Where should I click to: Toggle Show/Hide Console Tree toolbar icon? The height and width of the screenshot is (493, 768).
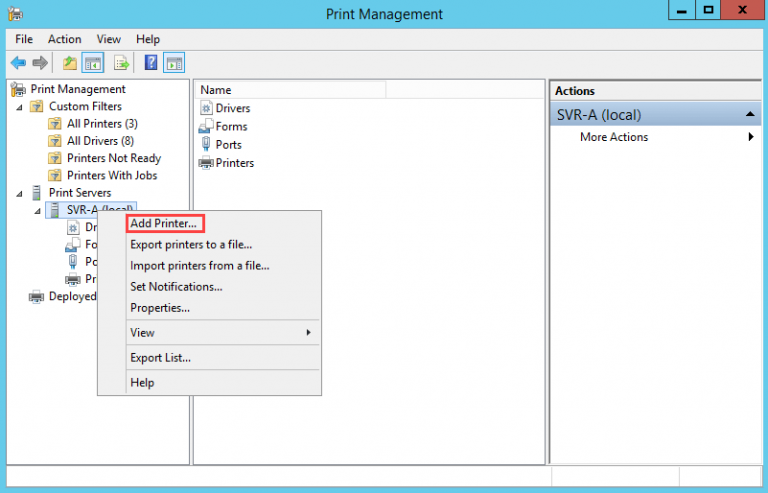93,63
